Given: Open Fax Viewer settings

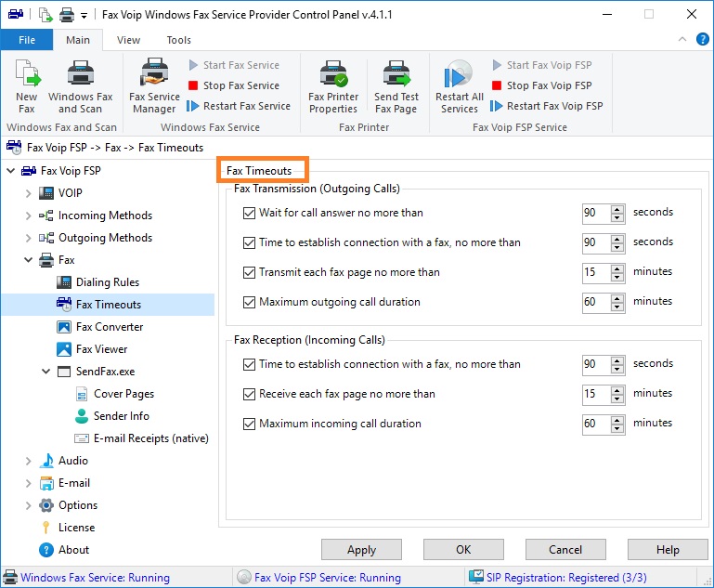Looking at the screenshot, I should click(x=101, y=349).
